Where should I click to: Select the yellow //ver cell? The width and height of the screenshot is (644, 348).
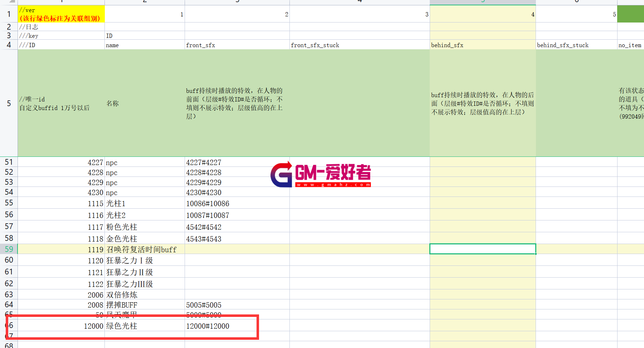point(61,14)
